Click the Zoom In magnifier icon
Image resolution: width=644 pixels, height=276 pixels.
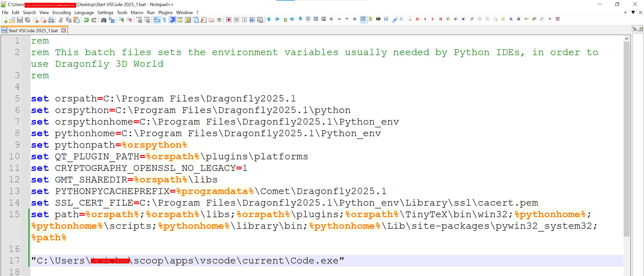pyautogui.click(x=122, y=20)
